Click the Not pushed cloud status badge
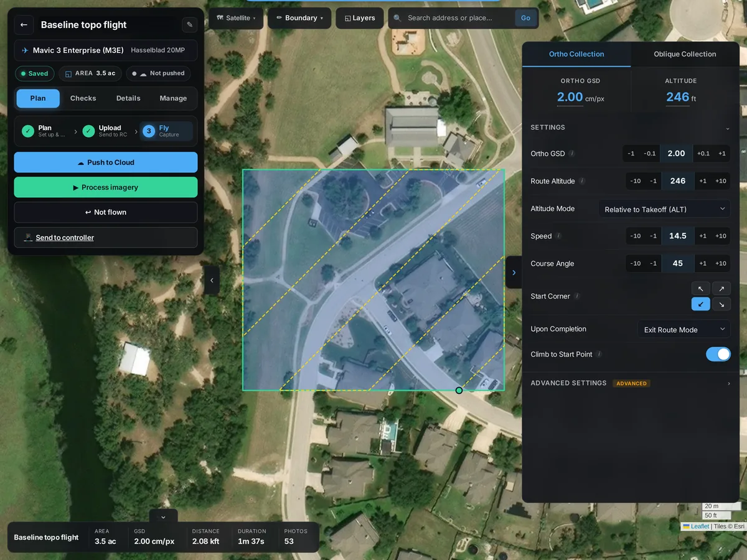The height and width of the screenshot is (560, 747). [158, 73]
